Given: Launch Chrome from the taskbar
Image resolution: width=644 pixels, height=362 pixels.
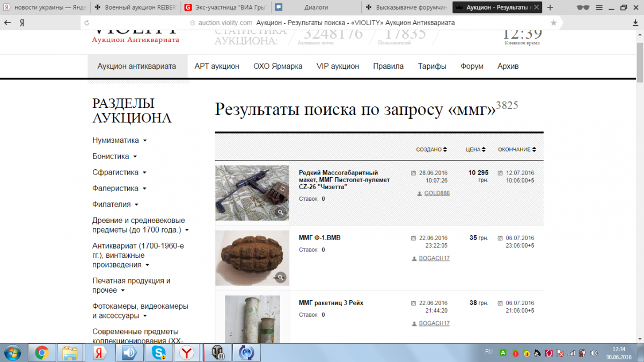Looking at the screenshot, I should 41,353.
